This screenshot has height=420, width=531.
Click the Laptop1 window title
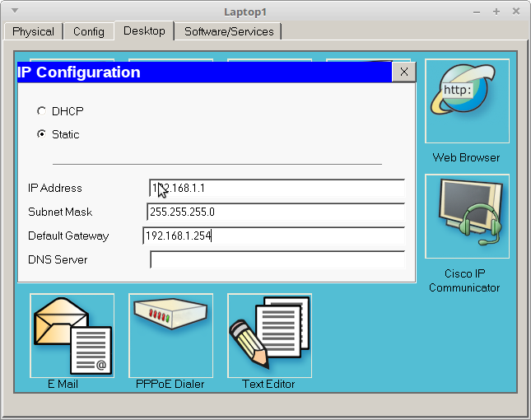point(245,12)
